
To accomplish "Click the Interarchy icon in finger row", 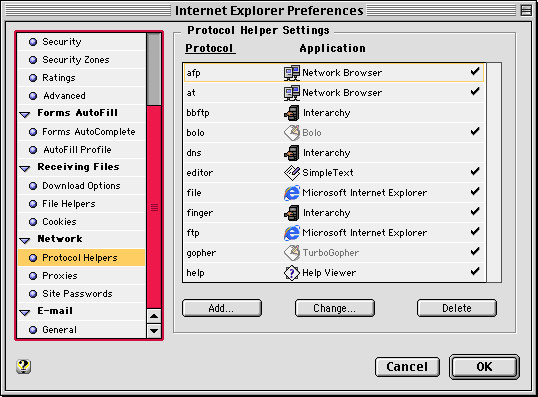I will coord(292,213).
